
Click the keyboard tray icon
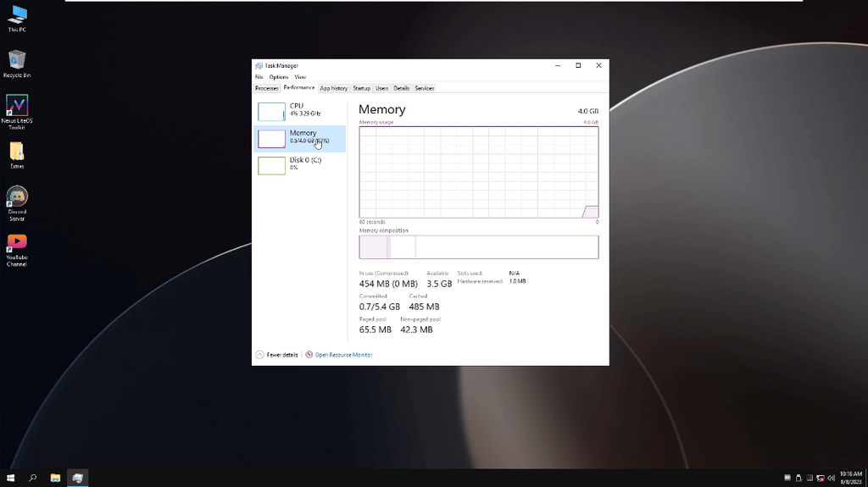(787, 479)
